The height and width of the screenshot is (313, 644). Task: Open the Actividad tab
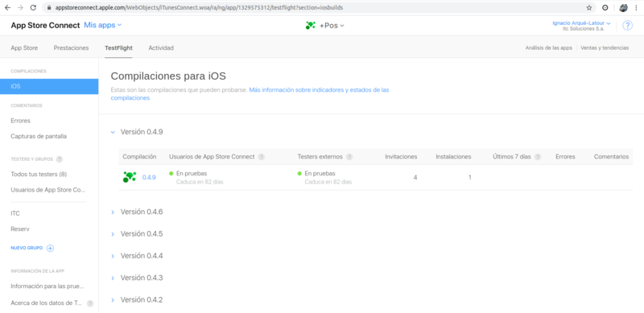[161, 47]
